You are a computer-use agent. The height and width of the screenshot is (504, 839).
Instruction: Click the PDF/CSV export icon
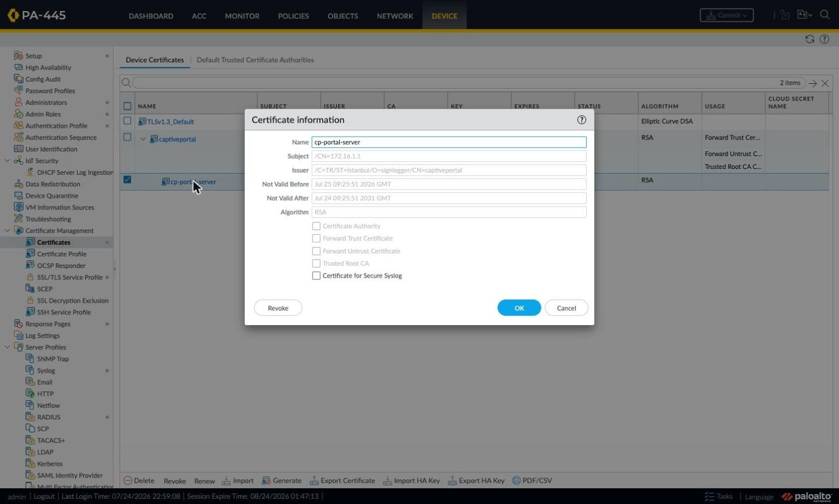click(x=516, y=481)
